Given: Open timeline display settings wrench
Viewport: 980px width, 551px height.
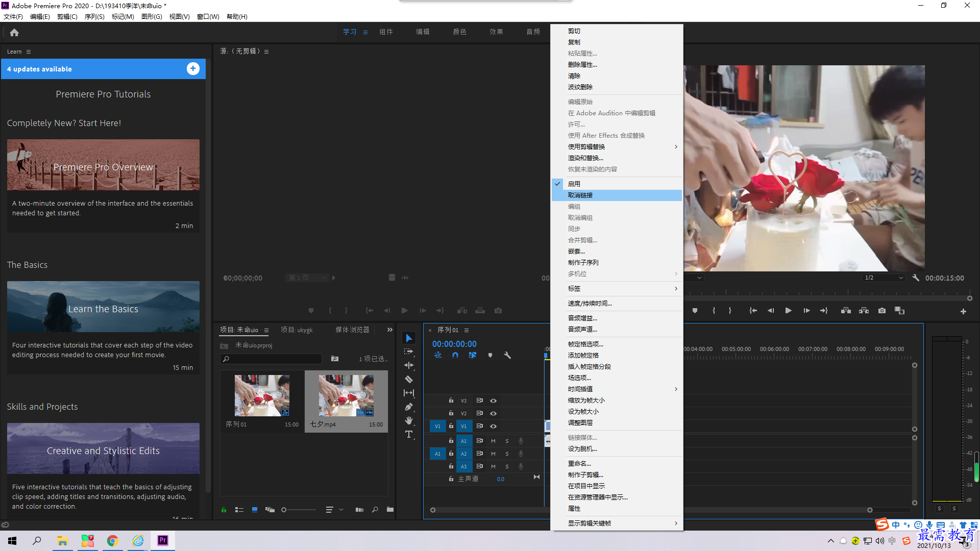Looking at the screenshot, I should pos(507,355).
